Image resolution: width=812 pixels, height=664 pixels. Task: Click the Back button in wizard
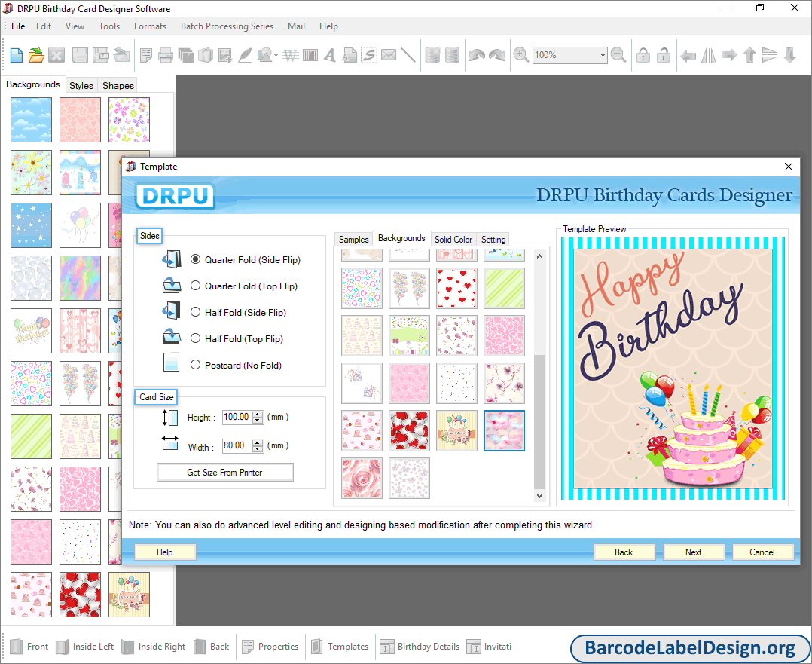pos(624,552)
